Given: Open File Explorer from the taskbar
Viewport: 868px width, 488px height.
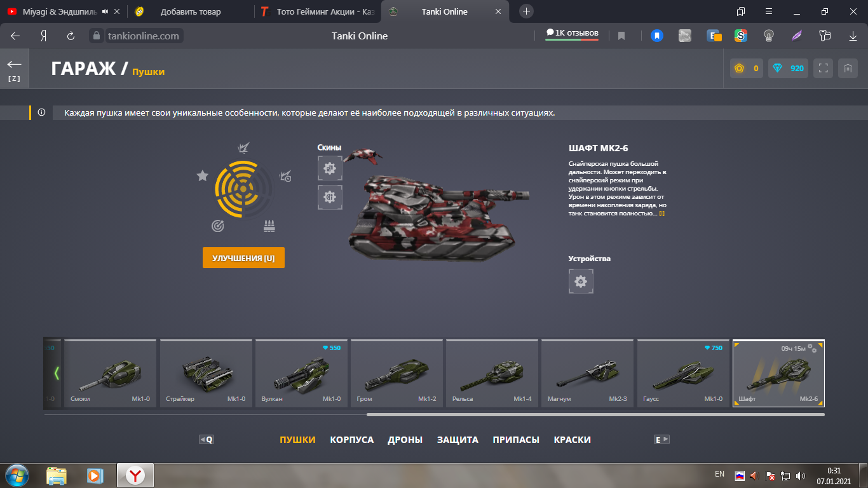Looking at the screenshot, I should tap(57, 475).
